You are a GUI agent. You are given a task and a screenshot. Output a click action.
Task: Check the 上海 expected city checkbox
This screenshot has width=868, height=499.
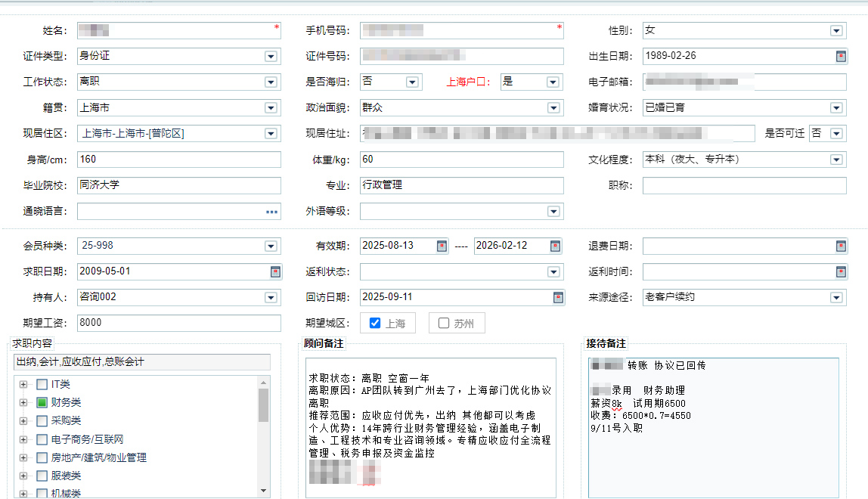tap(375, 323)
